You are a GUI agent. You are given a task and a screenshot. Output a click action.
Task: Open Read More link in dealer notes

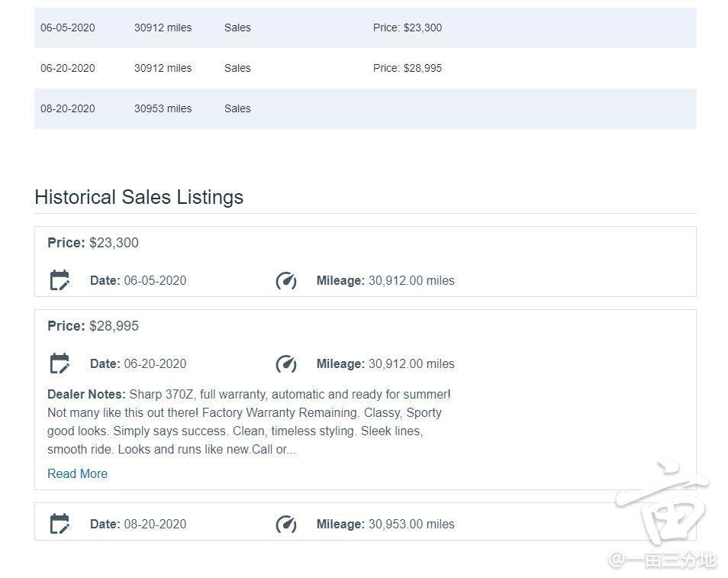(77, 473)
